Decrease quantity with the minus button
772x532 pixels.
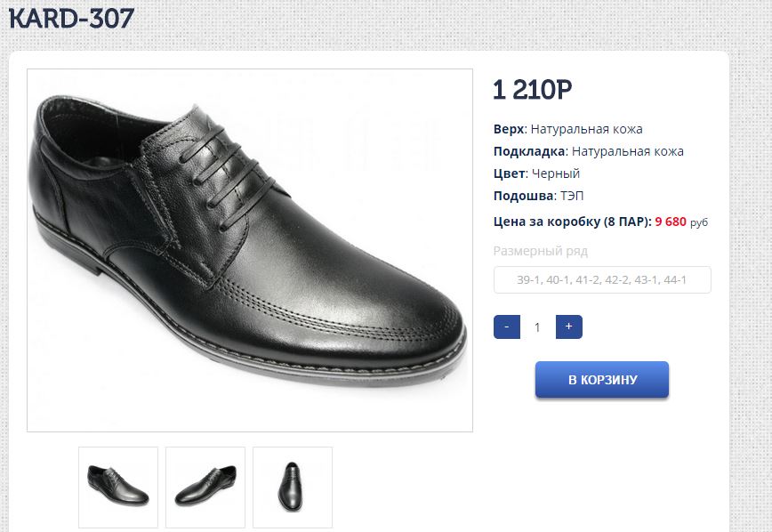click(506, 326)
